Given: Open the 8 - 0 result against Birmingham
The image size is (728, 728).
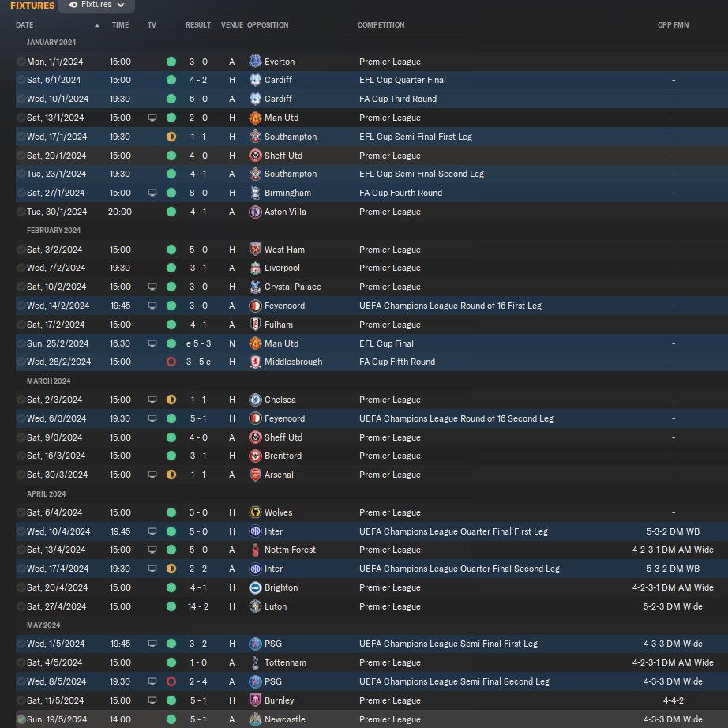Looking at the screenshot, I should coord(198,193).
